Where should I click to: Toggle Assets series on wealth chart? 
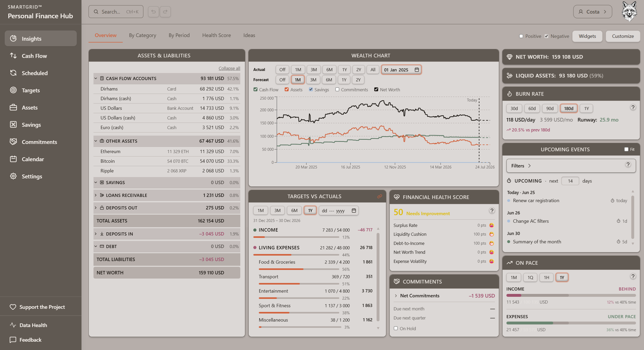pos(287,89)
